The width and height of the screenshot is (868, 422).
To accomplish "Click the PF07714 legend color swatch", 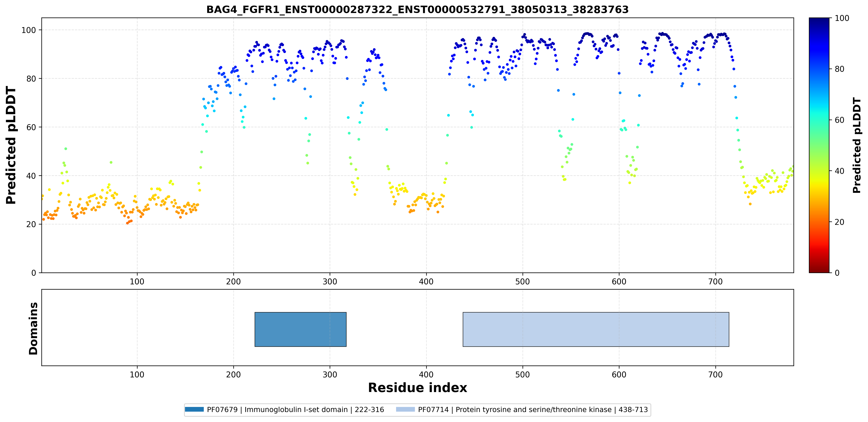I will pos(405,409).
